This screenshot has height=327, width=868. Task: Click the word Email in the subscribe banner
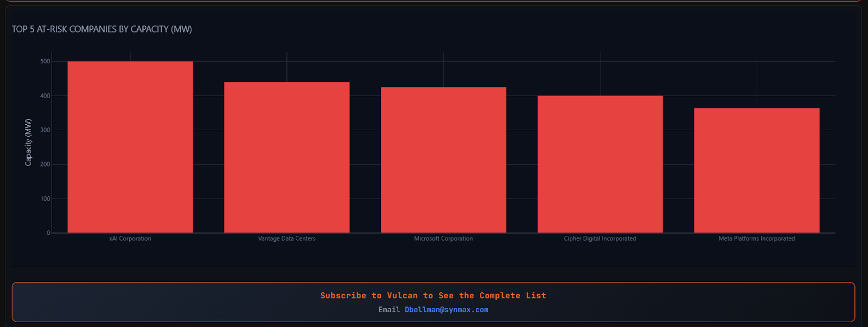click(389, 310)
